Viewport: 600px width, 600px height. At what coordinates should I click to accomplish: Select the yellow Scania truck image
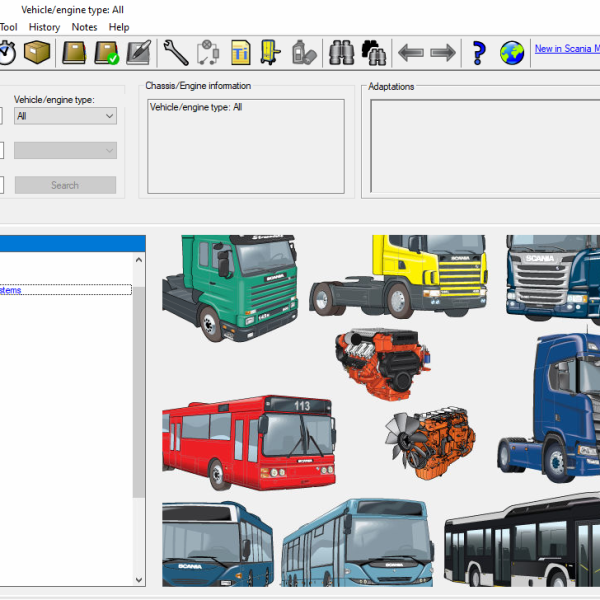(x=398, y=276)
